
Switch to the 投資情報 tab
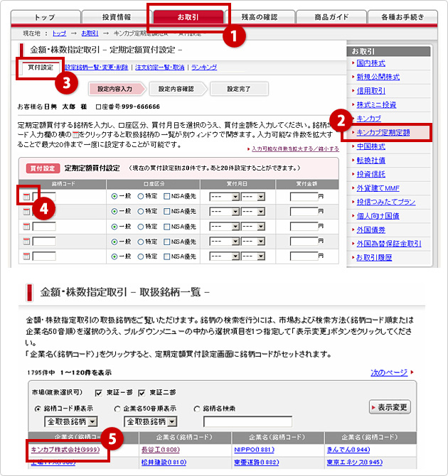click(117, 17)
